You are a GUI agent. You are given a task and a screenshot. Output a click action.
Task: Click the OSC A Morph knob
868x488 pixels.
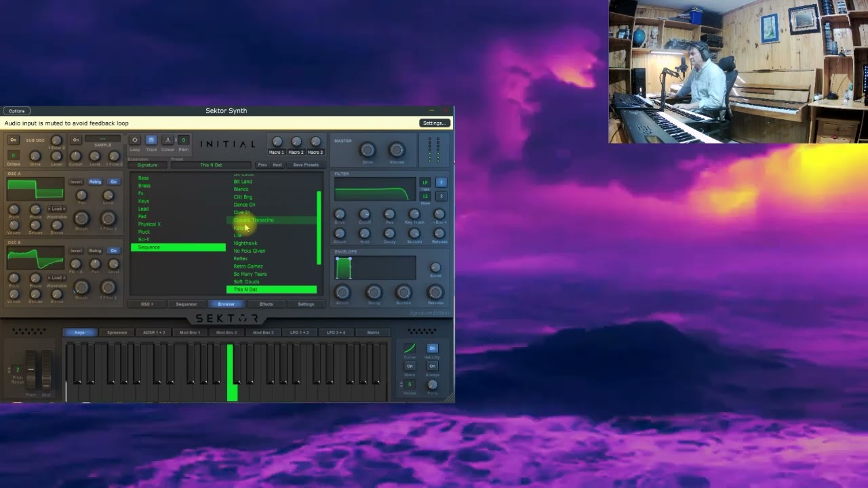click(81, 218)
